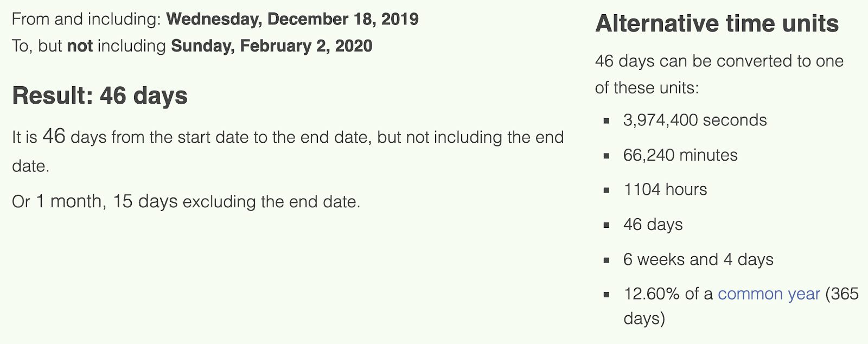The height and width of the screenshot is (344, 868).
Task: Click the Result: 46 days heading
Action: [100, 95]
